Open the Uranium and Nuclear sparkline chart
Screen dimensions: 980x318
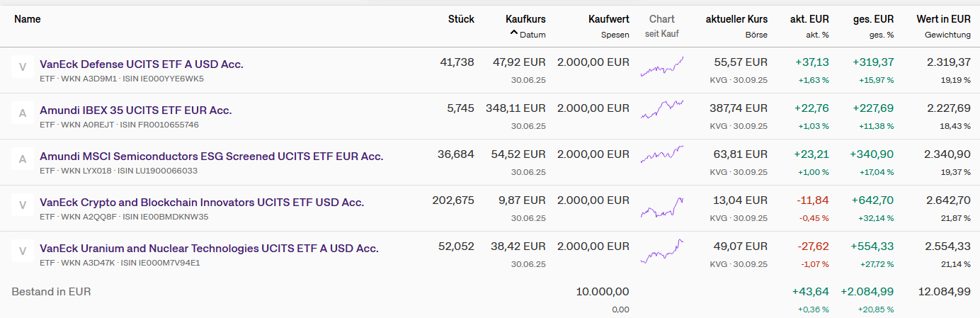(x=662, y=252)
